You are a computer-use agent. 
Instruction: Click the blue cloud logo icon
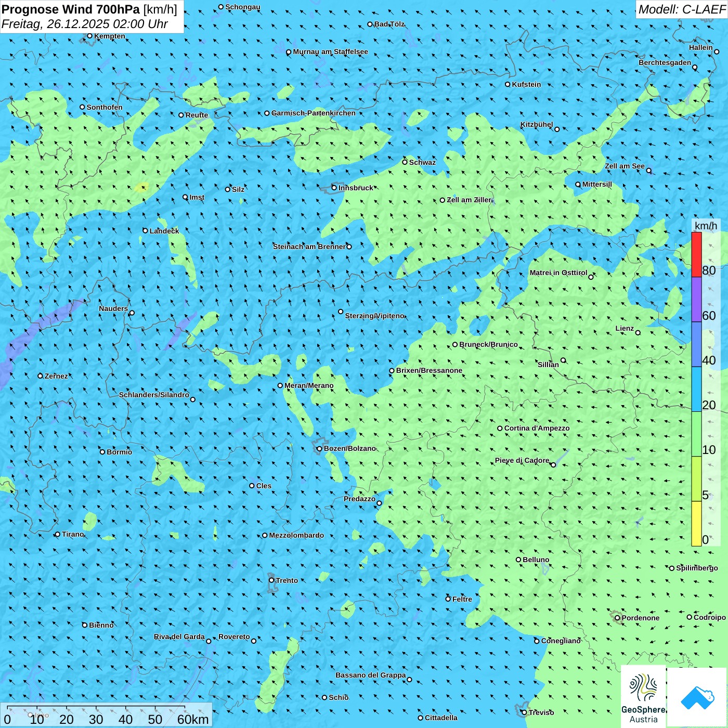[697, 697]
